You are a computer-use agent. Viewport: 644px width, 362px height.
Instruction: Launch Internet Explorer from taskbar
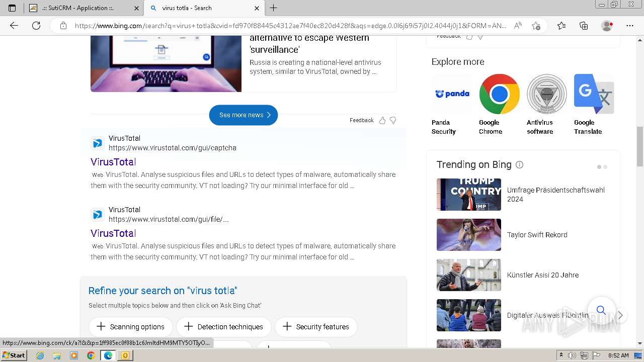[x=40, y=355]
